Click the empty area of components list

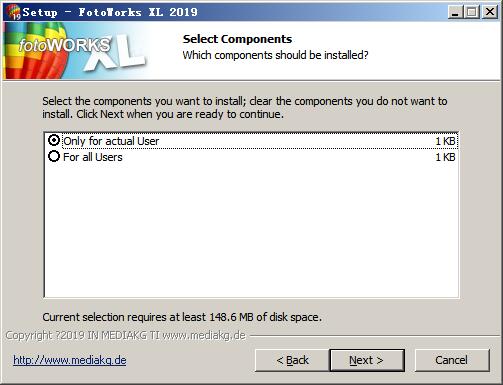pos(251,230)
